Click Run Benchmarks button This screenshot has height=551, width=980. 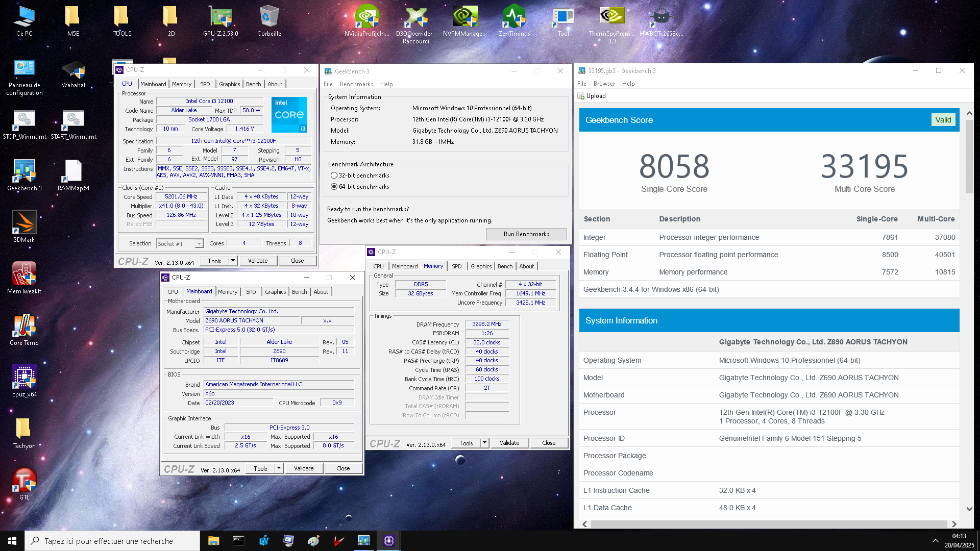pos(526,234)
